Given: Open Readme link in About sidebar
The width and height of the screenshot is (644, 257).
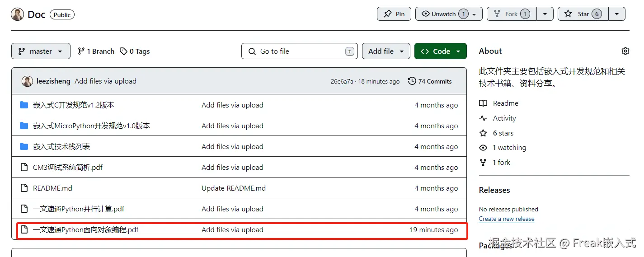Looking at the screenshot, I should (x=499, y=103).
